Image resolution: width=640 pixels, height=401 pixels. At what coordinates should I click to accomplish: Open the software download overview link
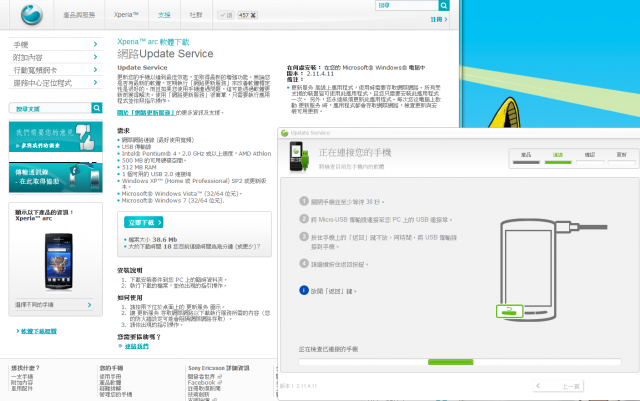click(x=39, y=331)
